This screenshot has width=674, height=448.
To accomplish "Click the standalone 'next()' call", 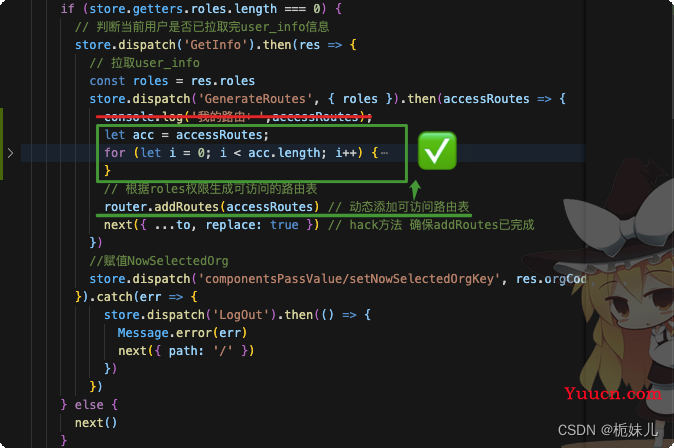I will tap(96, 423).
